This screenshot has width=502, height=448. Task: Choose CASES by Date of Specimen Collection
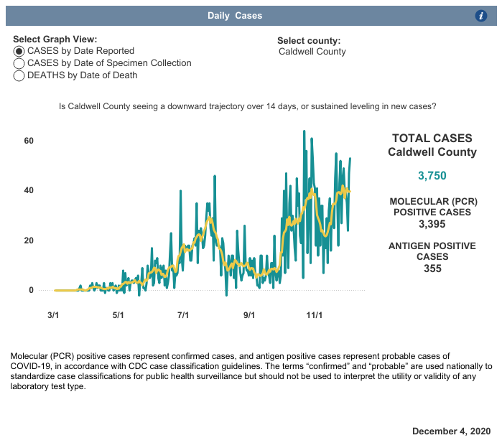click(x=19, y=63)
